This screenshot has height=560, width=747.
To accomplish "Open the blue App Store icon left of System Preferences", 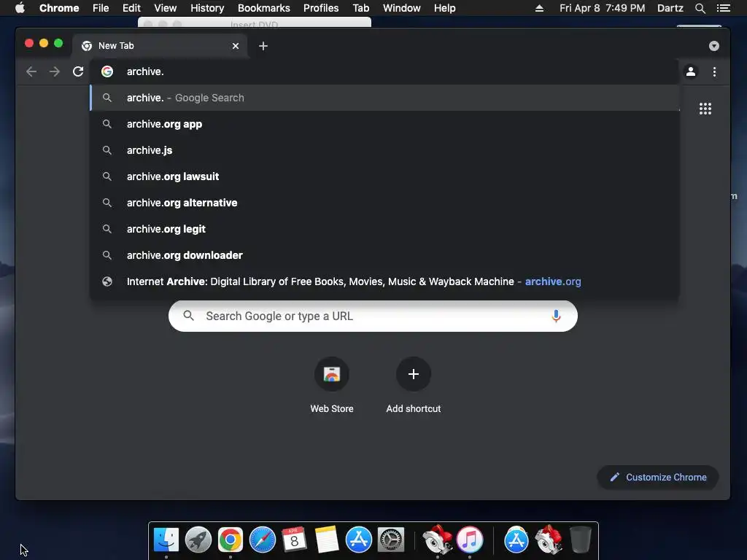I will pyautogui.click(x=359, y=540).
